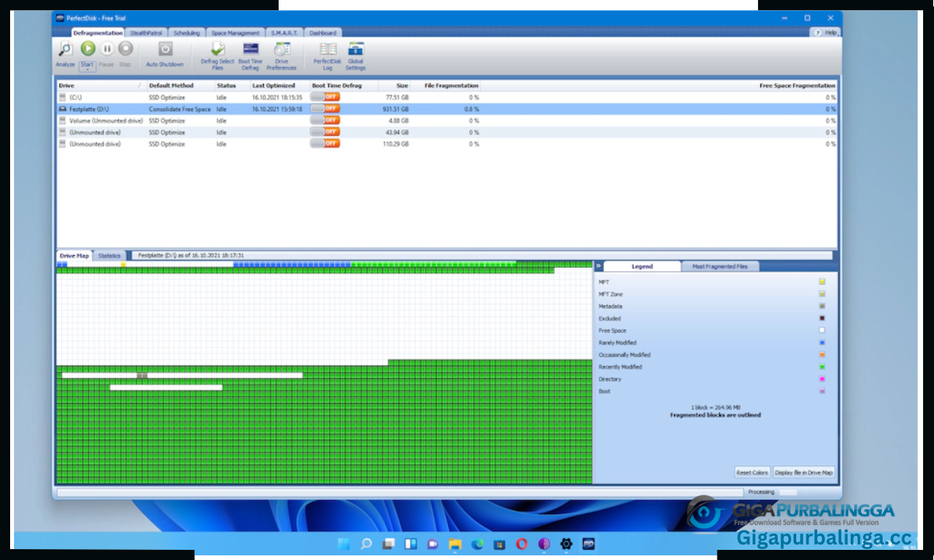Open Settings gear in the taskbar
This screenshot has width=934, height=560.
566,544
